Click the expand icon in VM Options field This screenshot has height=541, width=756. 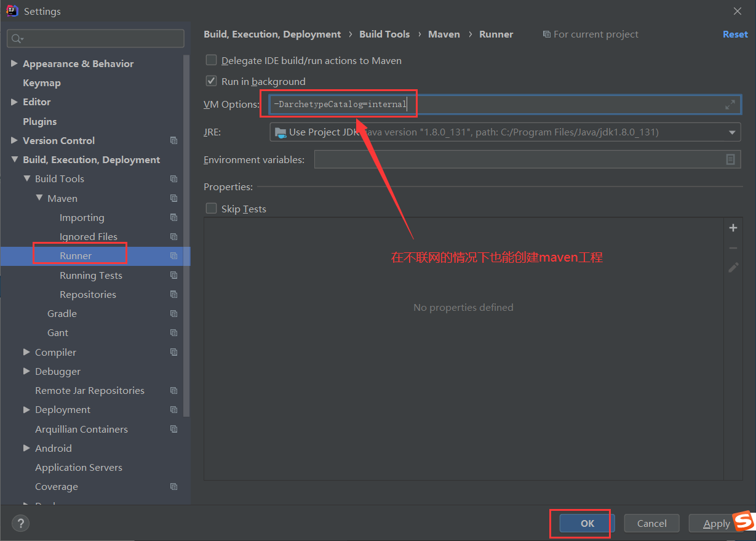(730, 105)
